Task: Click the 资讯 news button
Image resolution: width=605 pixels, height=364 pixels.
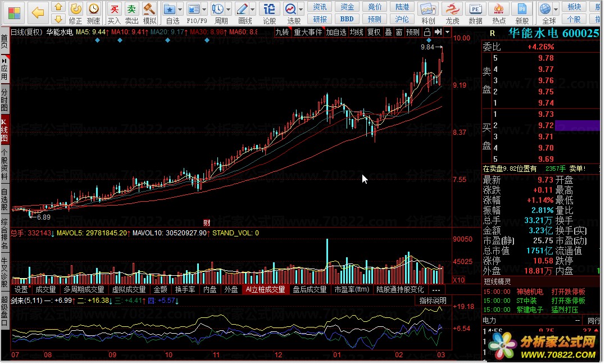Action: pyautogui.click(x=320, y=7)
